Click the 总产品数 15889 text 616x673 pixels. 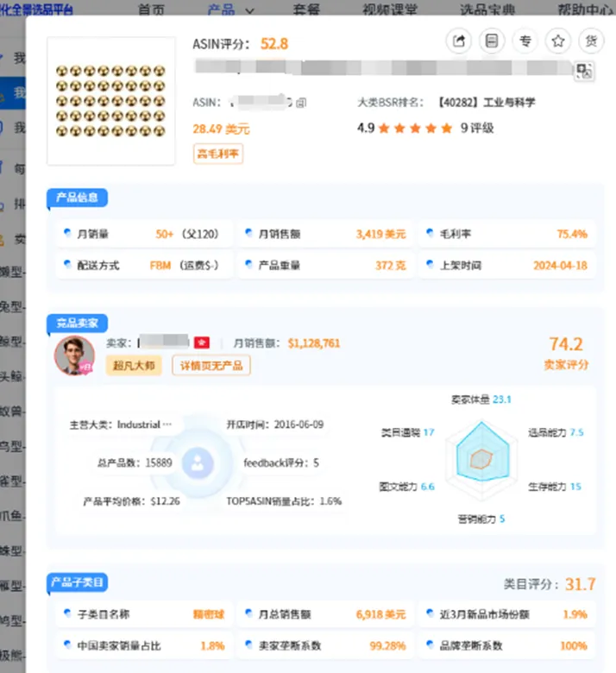(x=135, y=462)
